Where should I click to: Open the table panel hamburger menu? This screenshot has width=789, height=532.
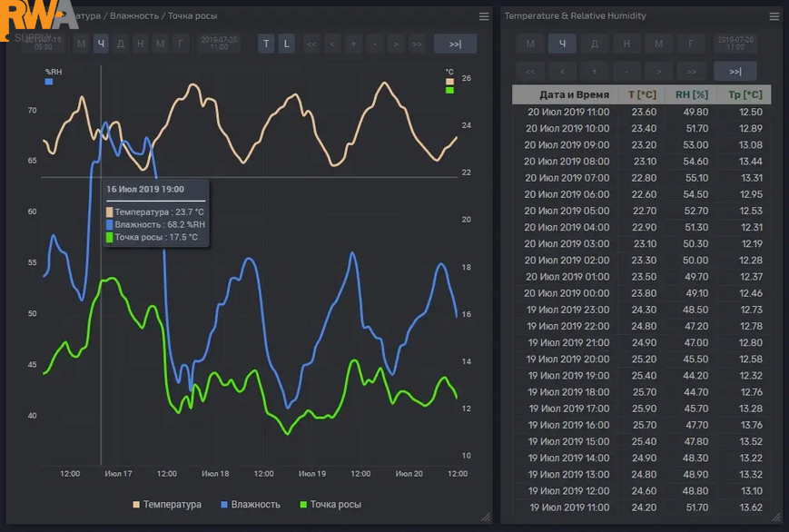pos(774,16)
